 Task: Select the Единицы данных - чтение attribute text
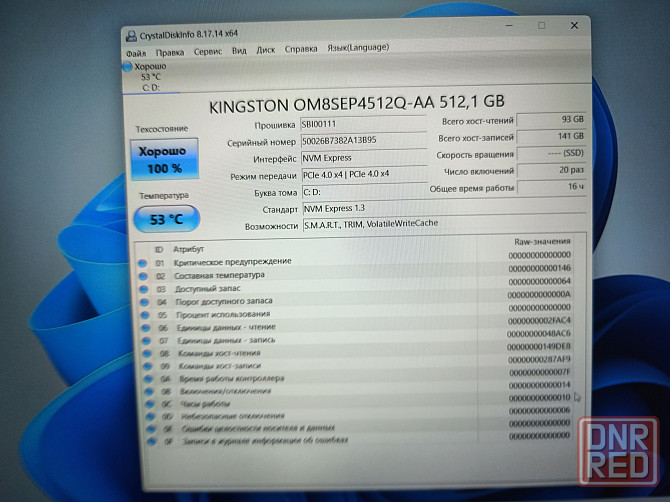tap(226, 328)
